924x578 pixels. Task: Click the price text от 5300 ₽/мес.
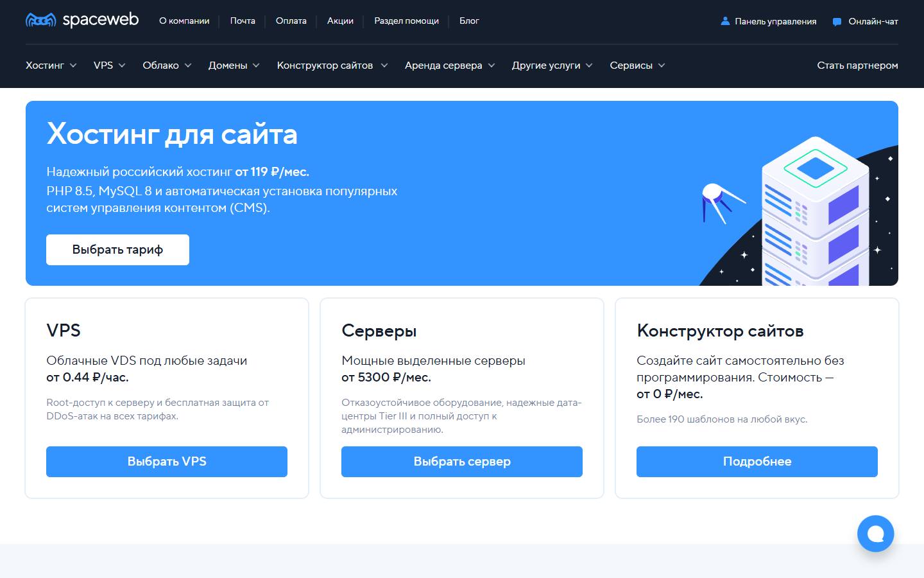click(x=386, y=378)
